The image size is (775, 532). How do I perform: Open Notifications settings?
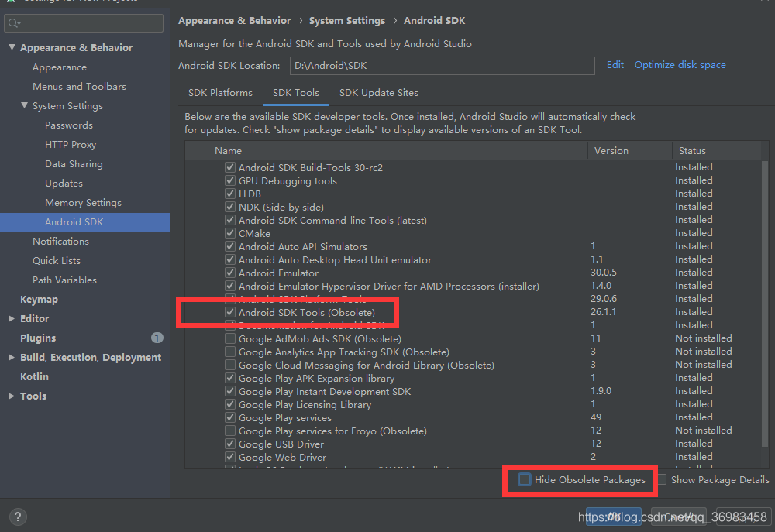[x=60, y=241]
